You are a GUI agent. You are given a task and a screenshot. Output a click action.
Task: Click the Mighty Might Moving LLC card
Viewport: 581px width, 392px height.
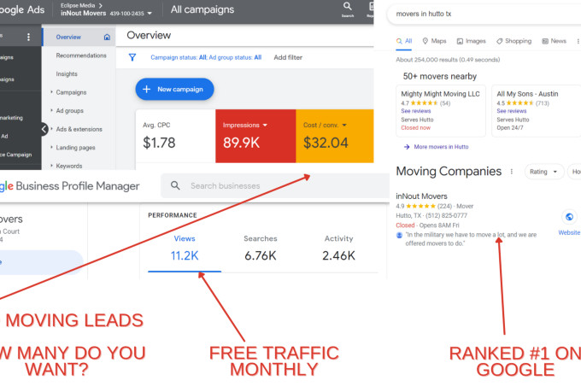click(441, 111)
